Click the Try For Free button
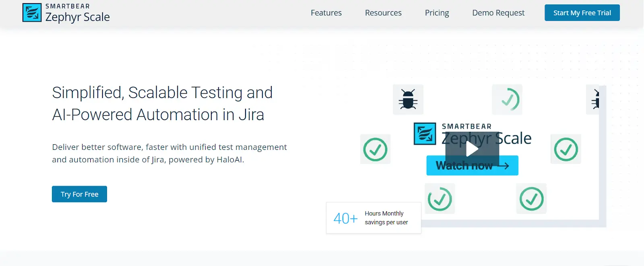The width and height of the screenshot is (644, 266). coord(79,194)
